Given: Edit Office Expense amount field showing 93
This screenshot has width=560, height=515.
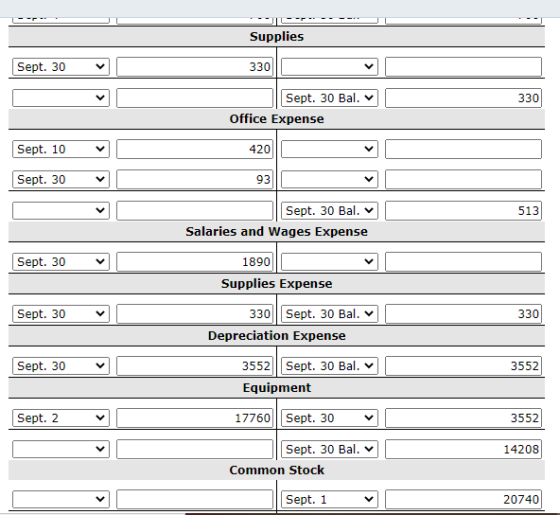Looking at the screenshot, I should 195,179.
